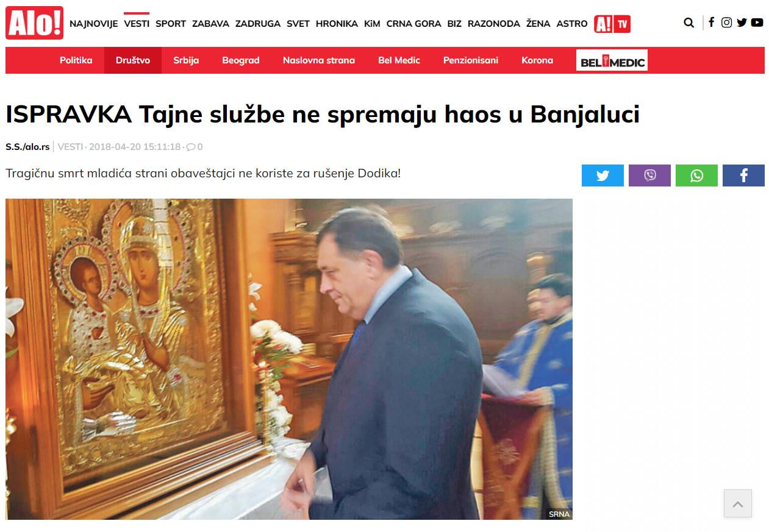
Task: Open the Twitter icon in header
Action: [x=742, y=23]
